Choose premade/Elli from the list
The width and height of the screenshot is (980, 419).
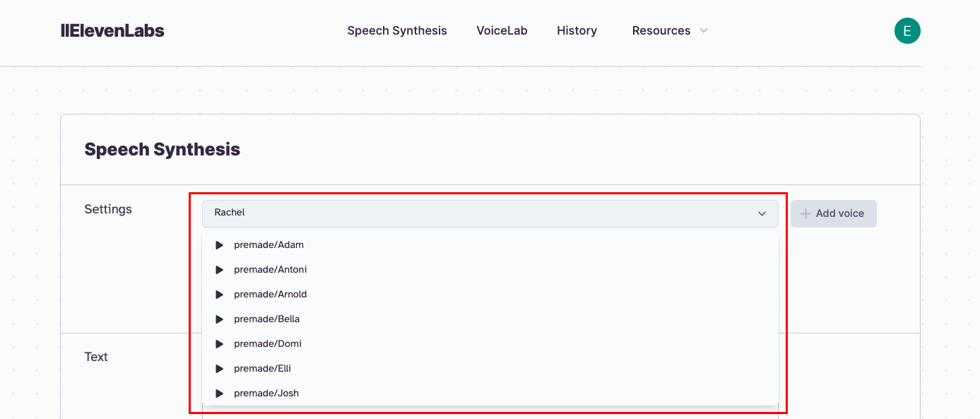tap(263, 369)
